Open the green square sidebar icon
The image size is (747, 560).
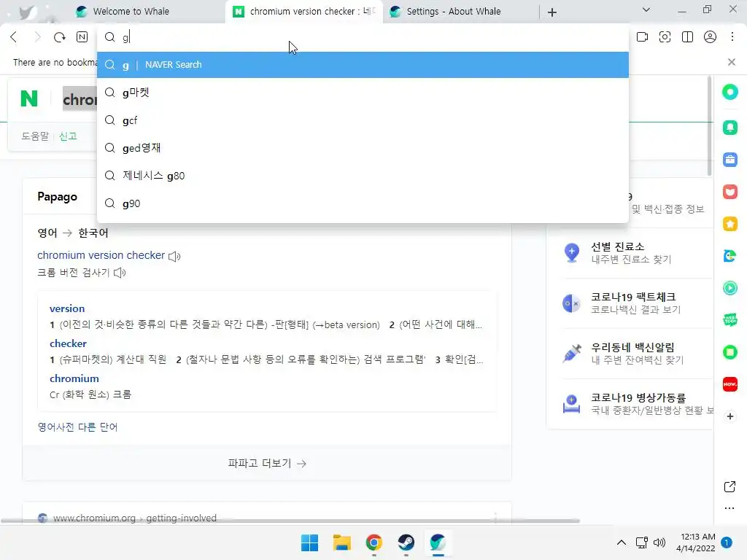[729, 352]
